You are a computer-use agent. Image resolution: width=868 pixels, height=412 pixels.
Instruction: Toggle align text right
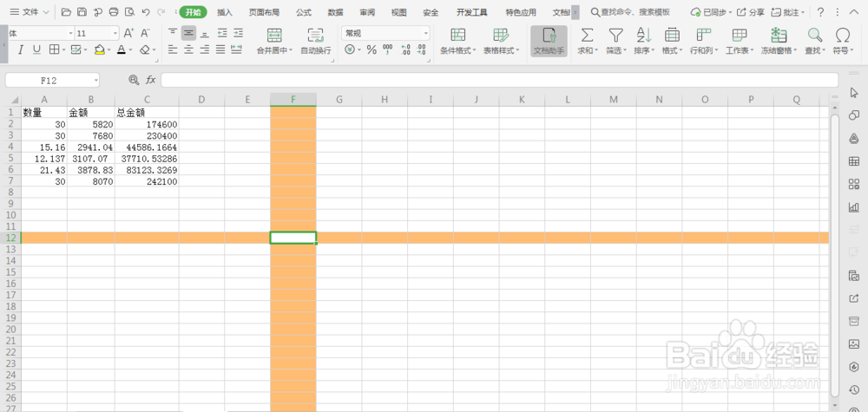205,49
